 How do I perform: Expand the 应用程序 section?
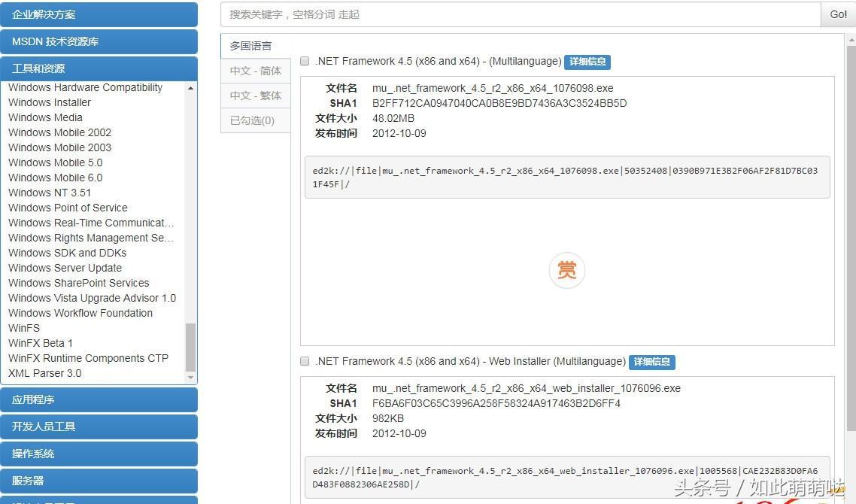point(99,399)
